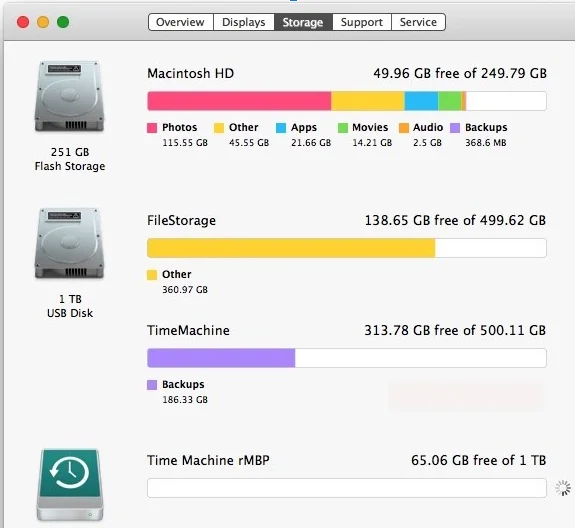Image resolution: width=575 pixels, height=528 pixels.
Task: Click the Other "360.97 GB" value
Action: coord(185,290)
